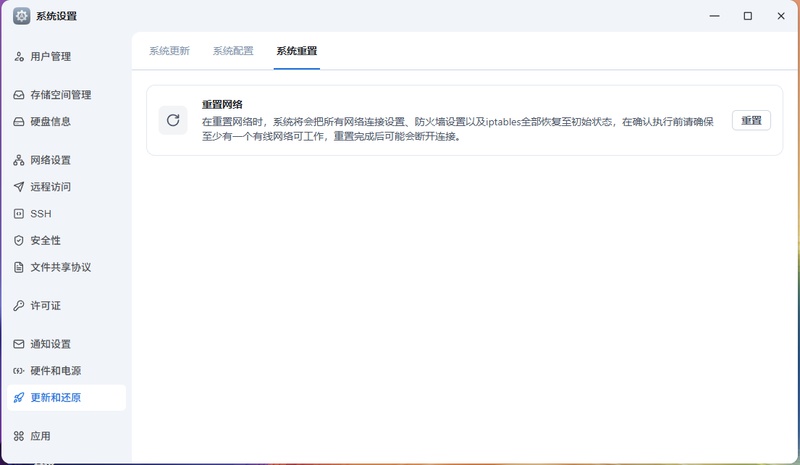Click the 文件共享协议 document icon
800x465 pixels.
click(19, 267)
